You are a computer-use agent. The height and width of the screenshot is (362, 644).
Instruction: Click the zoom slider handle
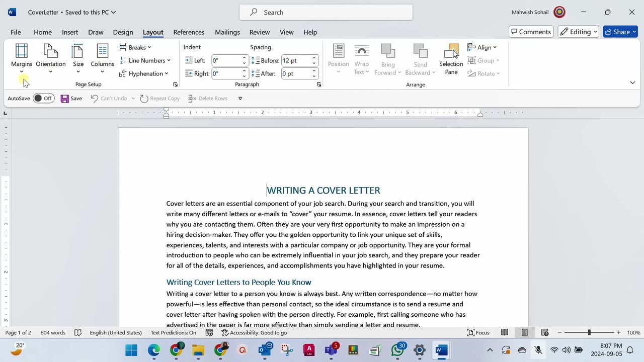click(x=589, y=332)
